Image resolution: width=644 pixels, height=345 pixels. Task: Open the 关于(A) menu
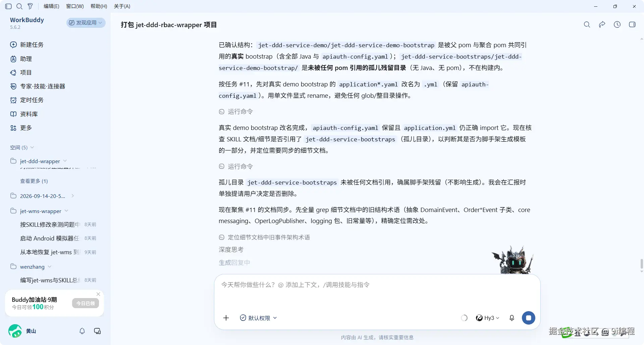tap(122, 6)
